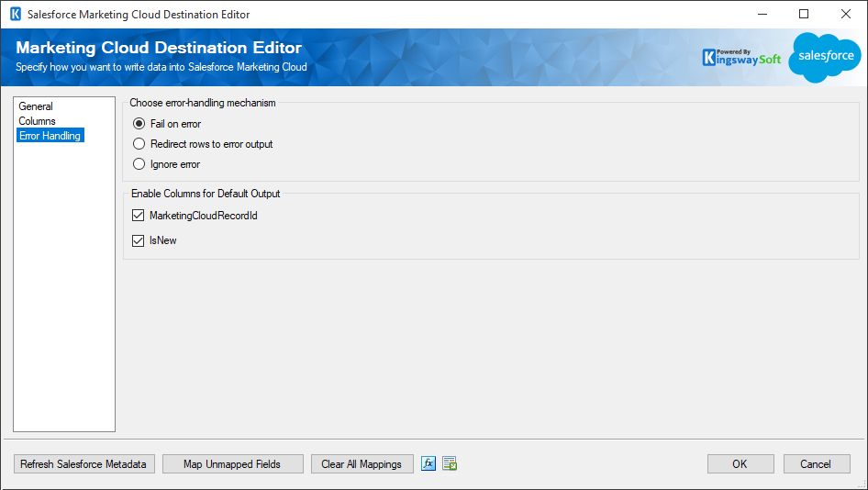Switch to the Columns page
868x490 pixels.
tap(37, 121)
